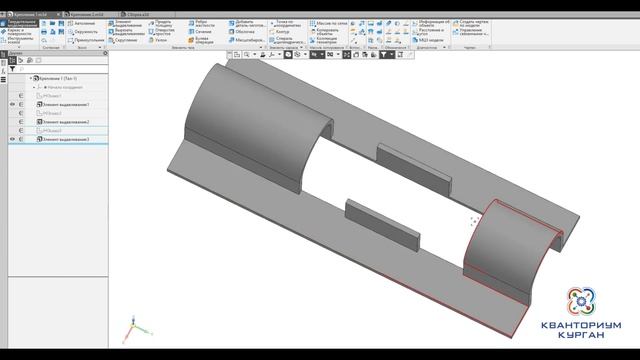The image size is (640, 360).
Task: Open the Сборка document tab
Action: click(x=138, y=14)
